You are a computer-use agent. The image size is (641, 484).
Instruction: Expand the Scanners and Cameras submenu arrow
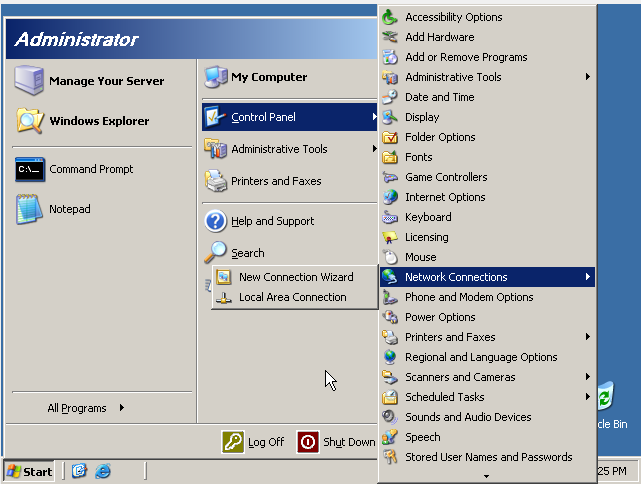(588, 376)
